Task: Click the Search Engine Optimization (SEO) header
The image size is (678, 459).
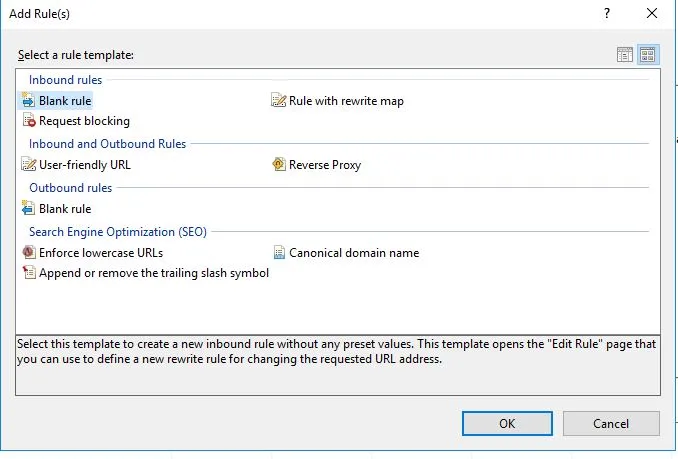Action: click(117, 232)
